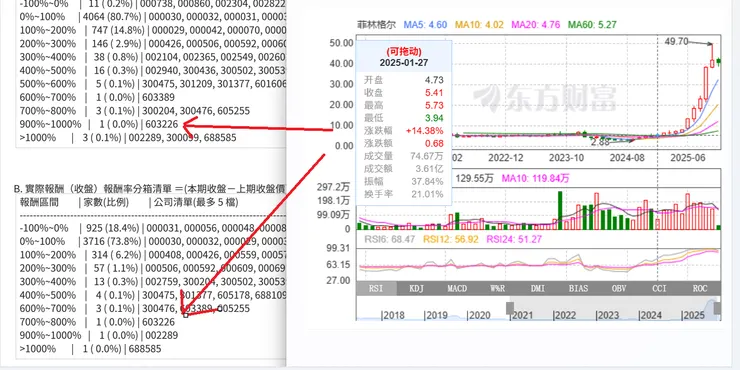Viewport: 740px width, 370px height.
Task: Click the MA60: 5.27 legend label
Action: [x=592, y=25]
